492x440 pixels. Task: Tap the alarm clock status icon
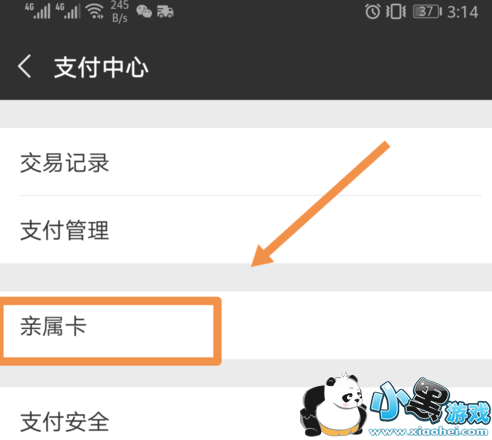point(372,12)
